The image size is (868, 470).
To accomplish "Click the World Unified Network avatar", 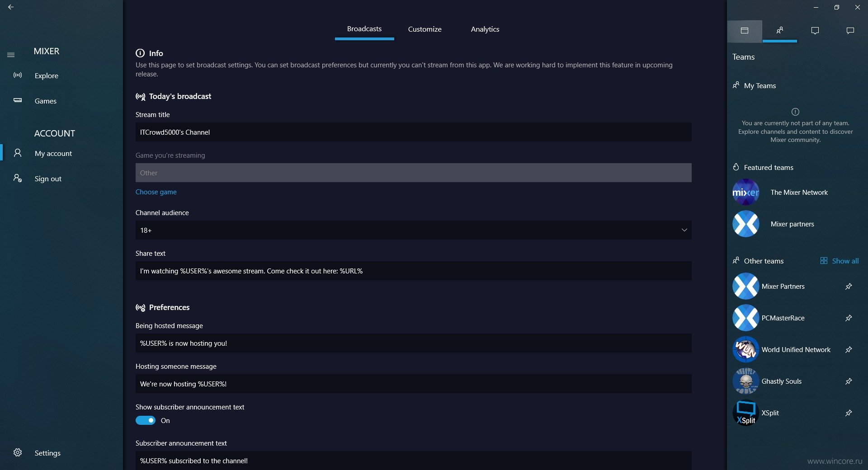I will tap(745, 349).
